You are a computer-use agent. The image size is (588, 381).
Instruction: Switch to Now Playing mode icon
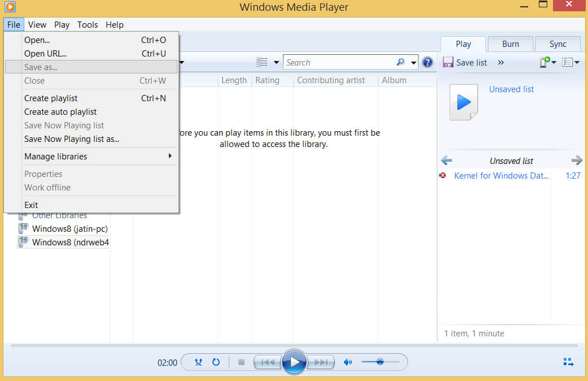click(568, 361)
